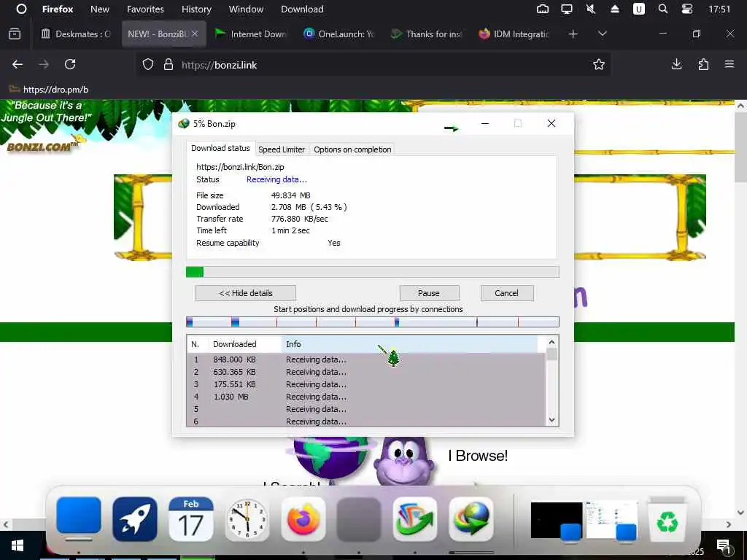
Task: Click the muted speaker menu bar icon
Action: [x=591, y=9]
